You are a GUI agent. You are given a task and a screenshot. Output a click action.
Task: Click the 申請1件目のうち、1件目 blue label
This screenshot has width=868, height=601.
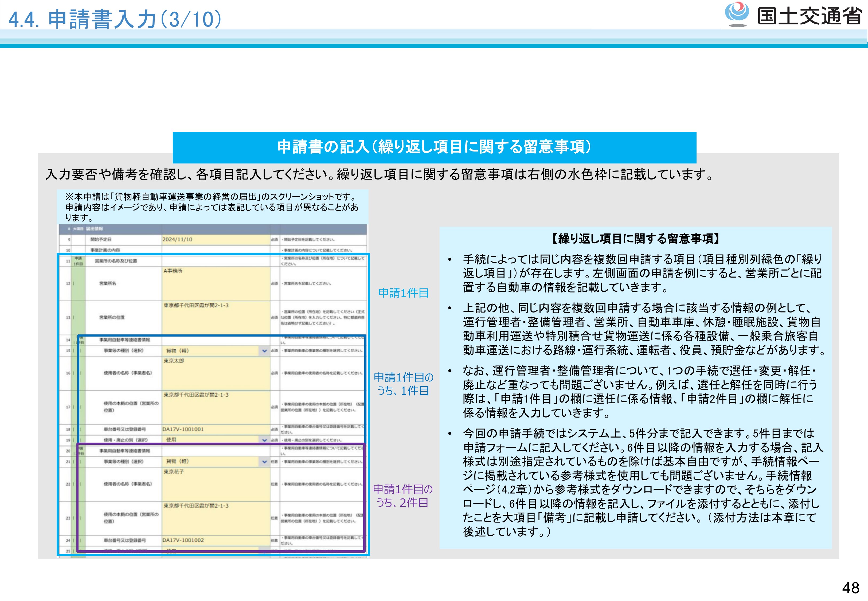coord(403,384)
